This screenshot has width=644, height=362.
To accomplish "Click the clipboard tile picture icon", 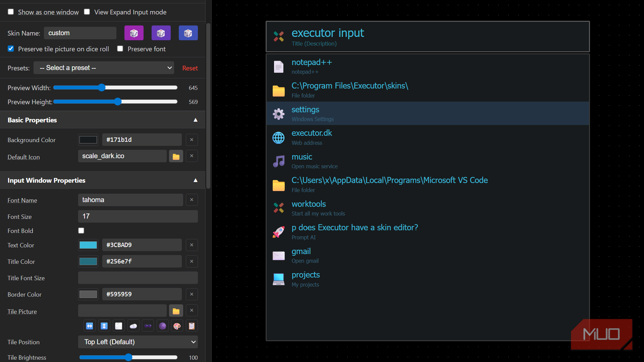I will point(192,326).
